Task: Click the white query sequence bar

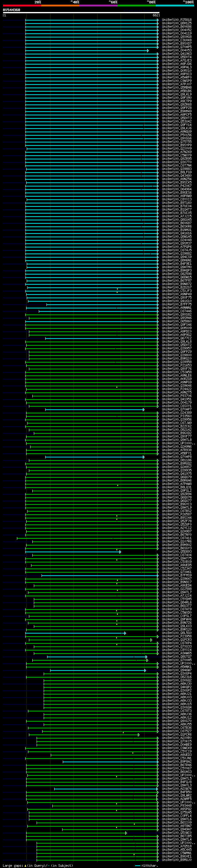Action: pyautogui.click(x=81, y=12)
